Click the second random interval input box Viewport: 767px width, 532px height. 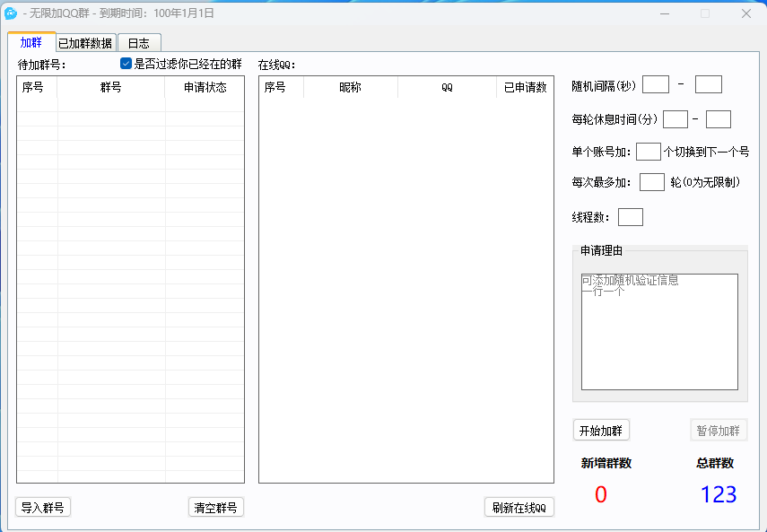tap(709, 85)
